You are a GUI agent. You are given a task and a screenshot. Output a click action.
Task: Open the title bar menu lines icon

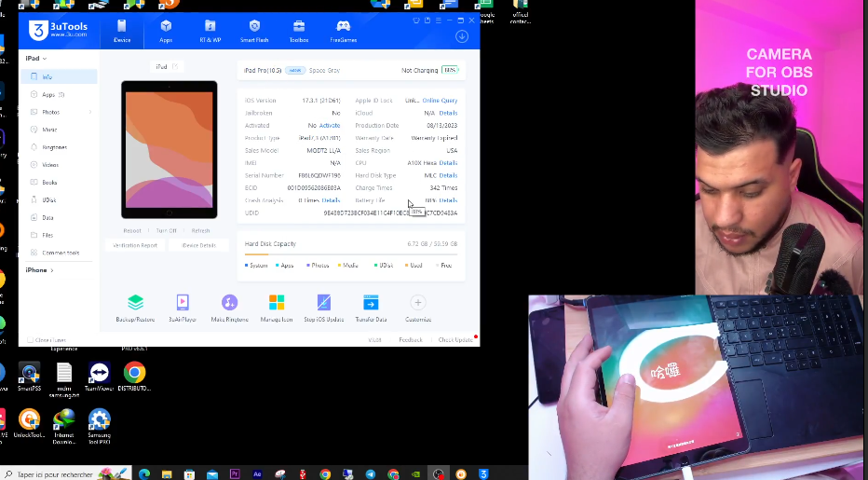pyautogui.click(x=439, y=21)
